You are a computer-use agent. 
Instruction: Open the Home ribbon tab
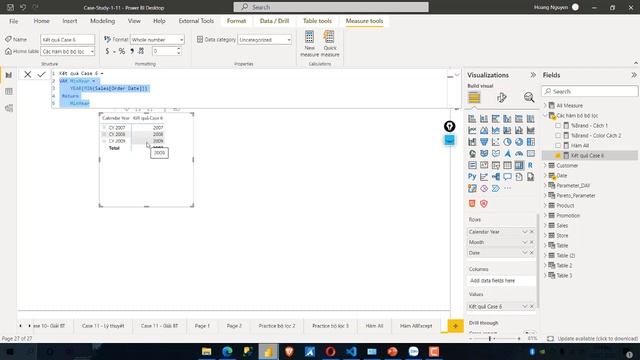pos(41,21)
